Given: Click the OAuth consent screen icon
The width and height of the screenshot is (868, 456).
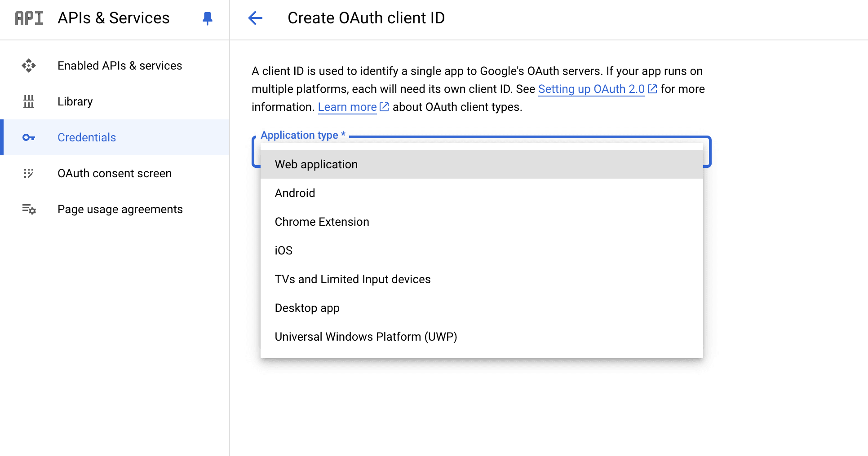Looking at the screenshot, I should 29,173.
